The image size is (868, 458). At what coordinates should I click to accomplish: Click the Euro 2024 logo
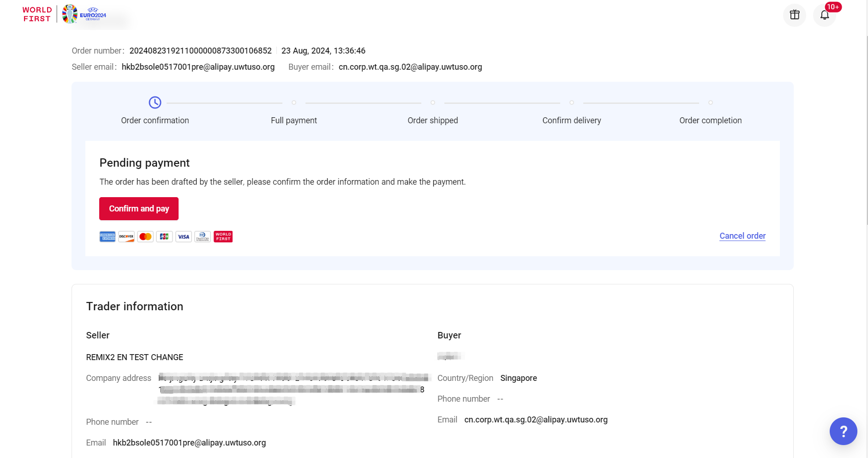click(x=84, y=14)
